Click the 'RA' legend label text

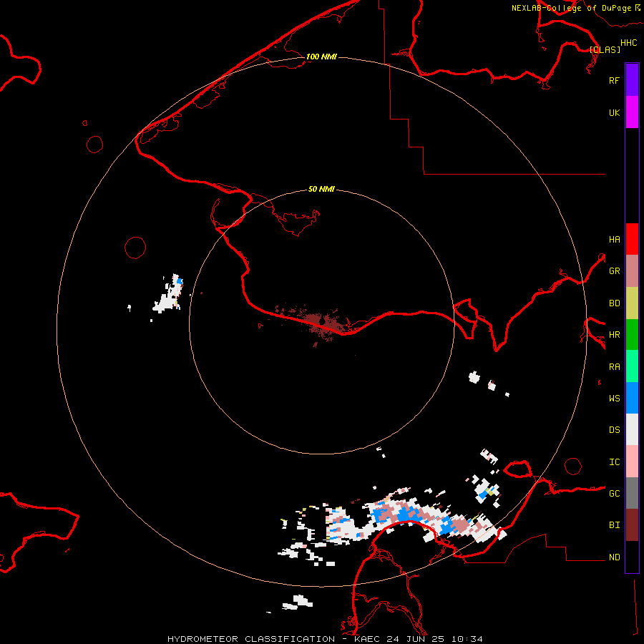point(614,367)
